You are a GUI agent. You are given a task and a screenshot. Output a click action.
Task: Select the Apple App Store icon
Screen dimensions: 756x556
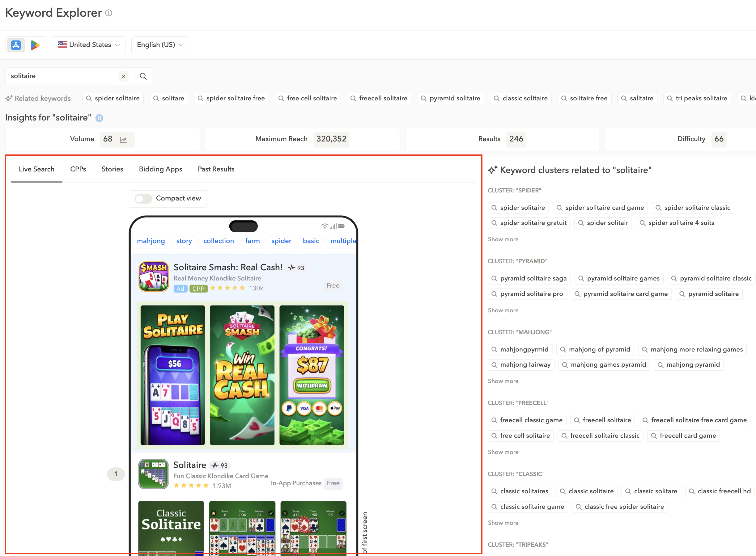pos(16,45)
